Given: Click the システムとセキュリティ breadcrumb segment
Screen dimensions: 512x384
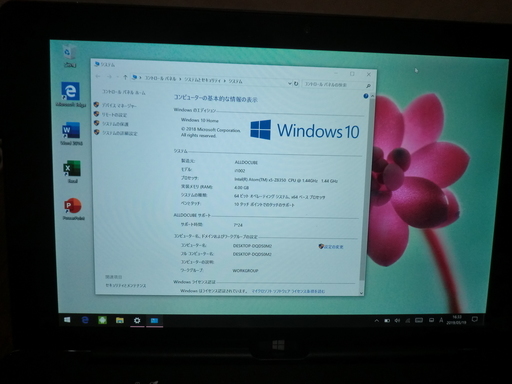Looking at the screenshot, I should (202, 80).
